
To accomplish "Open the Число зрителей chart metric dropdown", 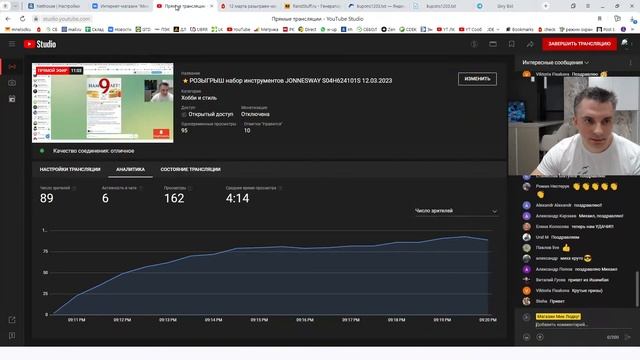I will point(456,211).
